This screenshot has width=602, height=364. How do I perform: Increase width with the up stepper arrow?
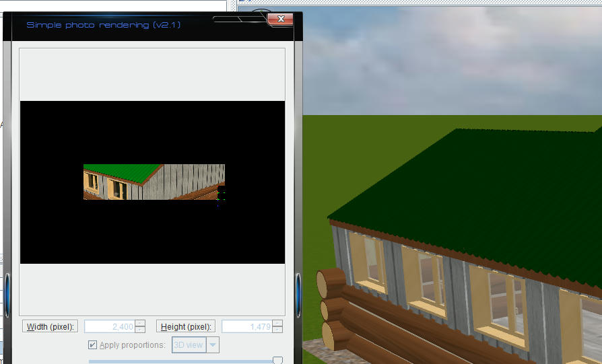pos(140,324)
